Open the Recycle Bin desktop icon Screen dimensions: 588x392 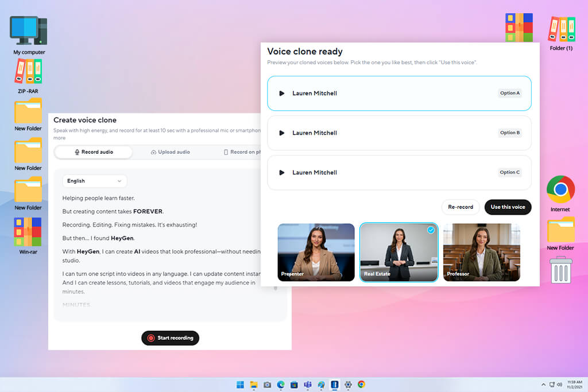point(560,270)
